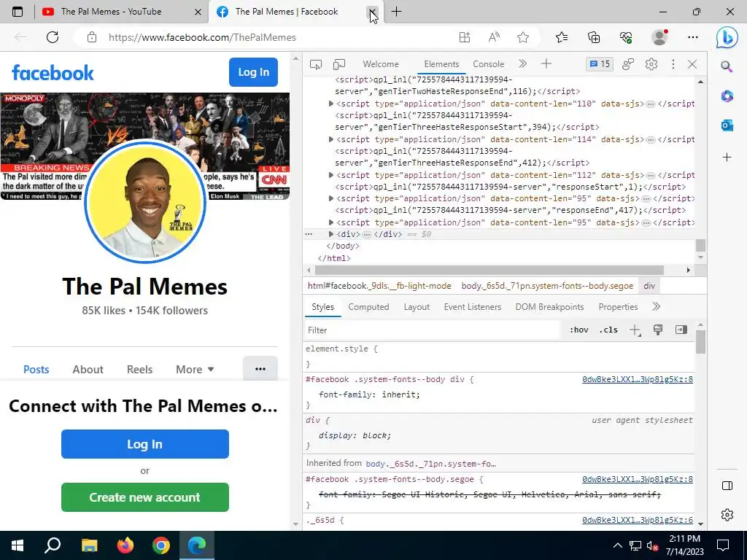Add this page to favorites star
This screenshot has width=747, height=560.
pyautogui.click(x=523, y=37)
